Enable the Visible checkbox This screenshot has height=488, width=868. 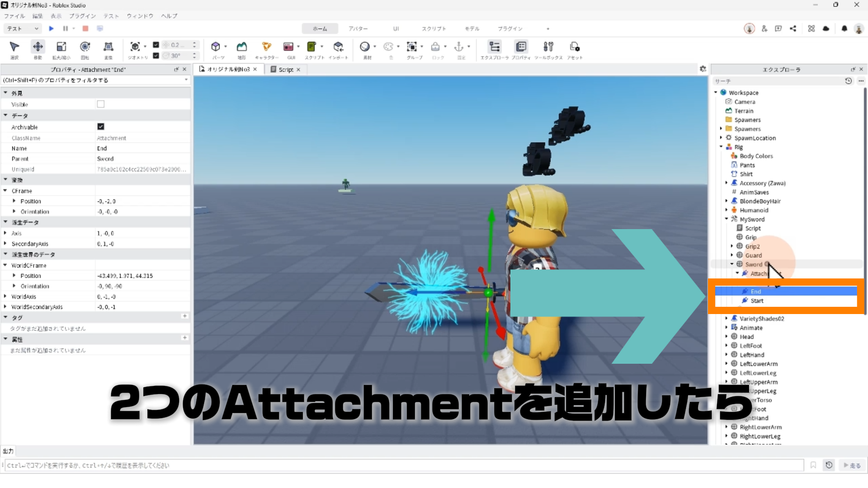coord(101,104)
